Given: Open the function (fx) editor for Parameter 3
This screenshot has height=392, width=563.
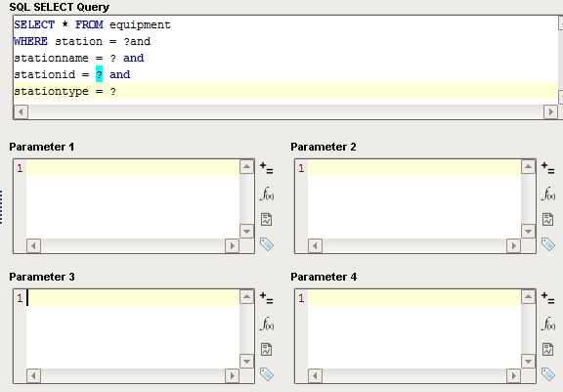Looking at the screenshot, I should point(267,324).
